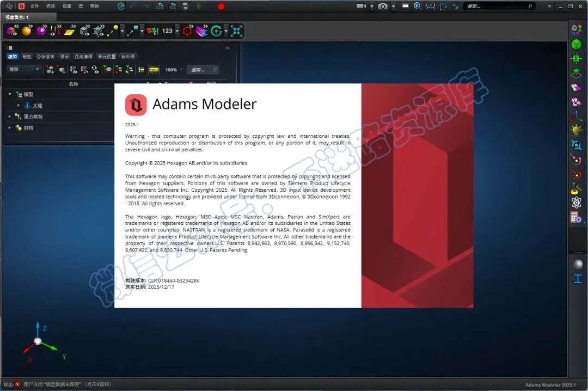Image resolution: width=588 pixels, height=391 pixels.
Task: Click the fit-all-to-view icon
Action: 236,31
